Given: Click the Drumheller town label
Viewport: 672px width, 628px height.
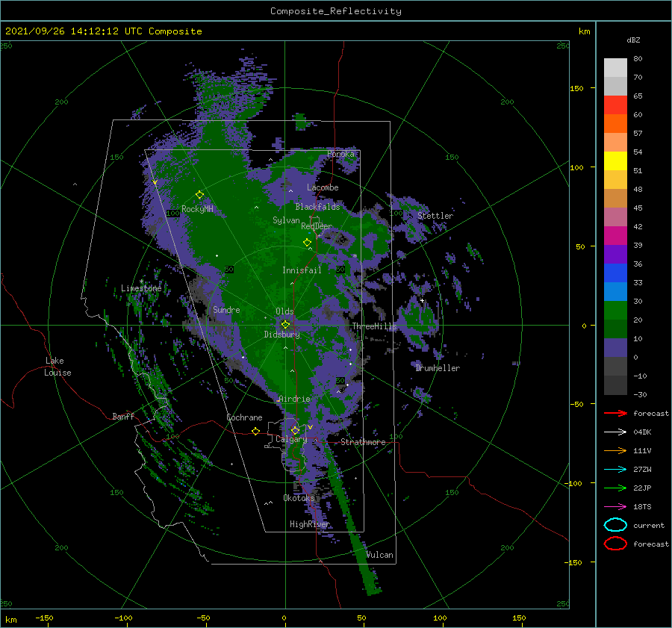Looking at the screenshot, I should [438, 368].
